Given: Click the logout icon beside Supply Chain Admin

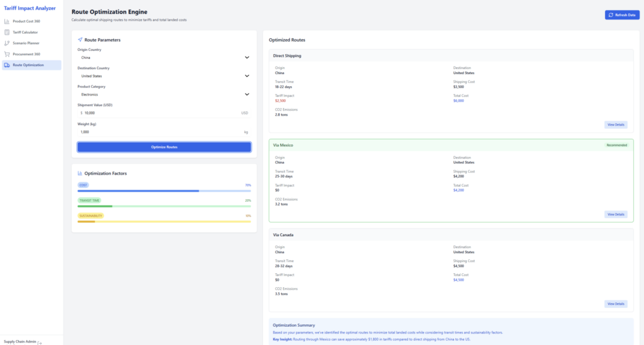Looking at the screenshot, I should pos(40,342).
